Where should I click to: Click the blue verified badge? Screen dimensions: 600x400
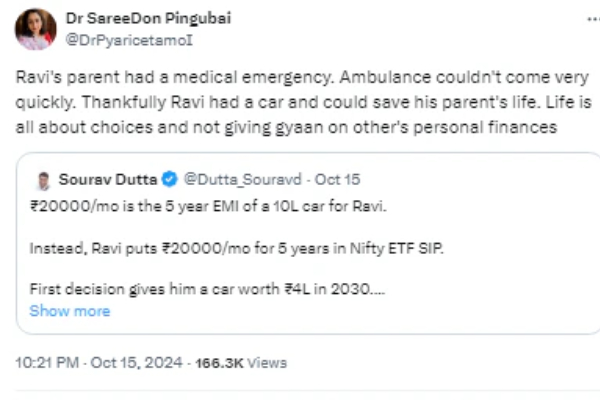(x=170, y=180)
